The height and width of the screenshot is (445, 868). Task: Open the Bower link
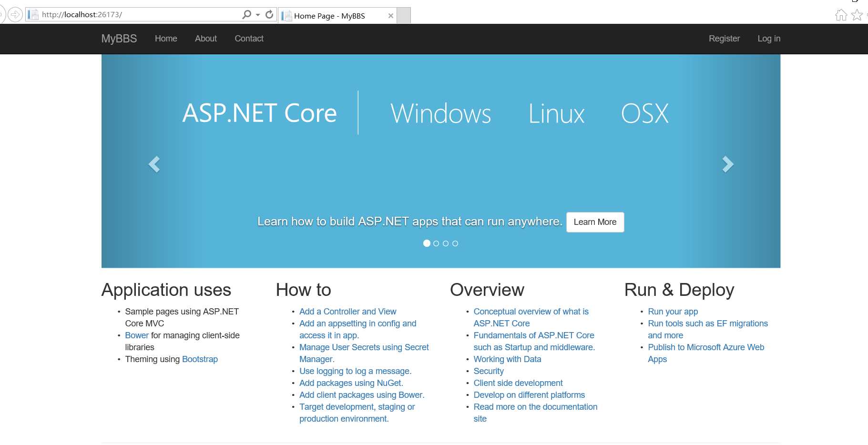[x=137, y=335]
